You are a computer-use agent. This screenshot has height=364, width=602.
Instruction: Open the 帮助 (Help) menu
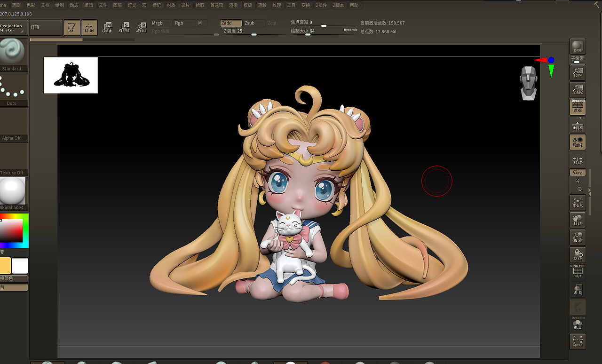tap(354, 5)
